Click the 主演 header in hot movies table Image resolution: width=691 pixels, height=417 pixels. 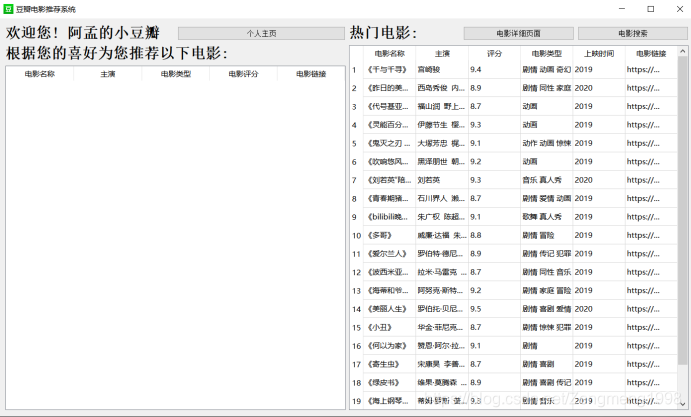[442, 53]
